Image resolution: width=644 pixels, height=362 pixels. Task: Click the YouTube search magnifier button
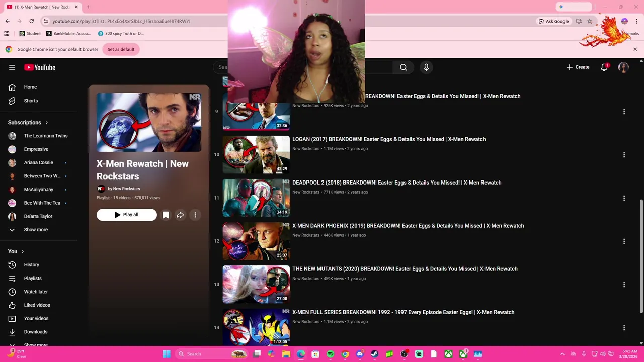(x=404, y=67)
